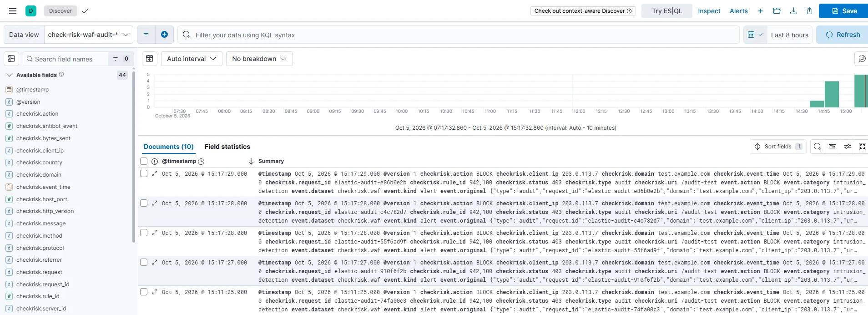868x315 pixels.
Task: Click the sort-descending arrow on the @timestamp column
Action: [251, 161]
